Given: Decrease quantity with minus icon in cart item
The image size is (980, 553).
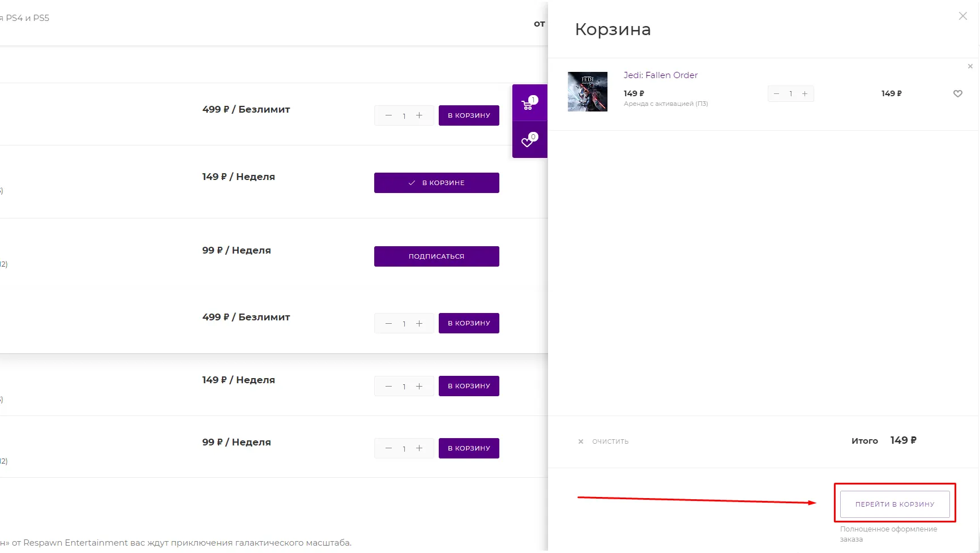Looking at the screenshot, I should click(776, 93).
